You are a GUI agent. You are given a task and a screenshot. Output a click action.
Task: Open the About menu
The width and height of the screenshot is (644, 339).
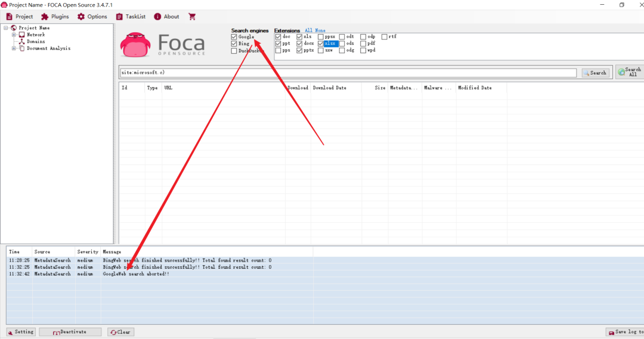pyautogui.click(x=166, y=17)
